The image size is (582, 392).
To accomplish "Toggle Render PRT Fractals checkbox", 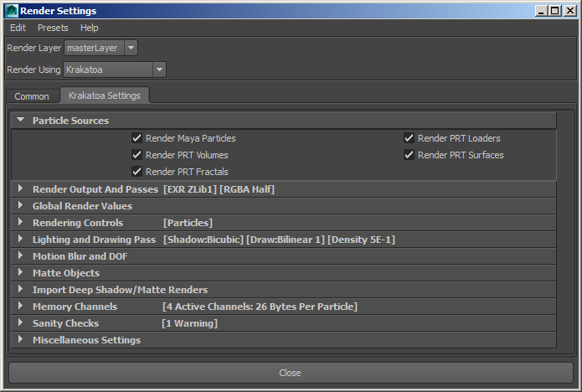I will [137, 172].
